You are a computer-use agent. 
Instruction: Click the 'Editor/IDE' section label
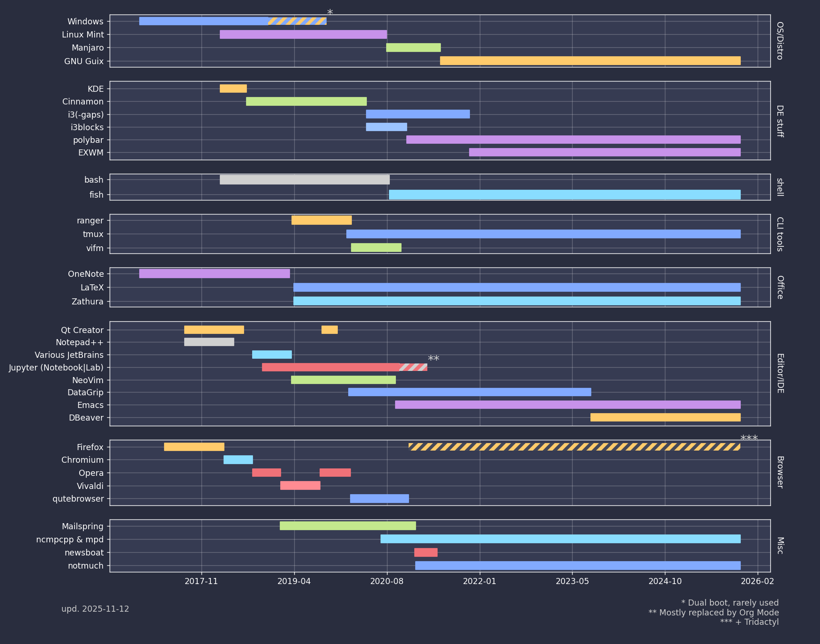click(x=780, y=373)
